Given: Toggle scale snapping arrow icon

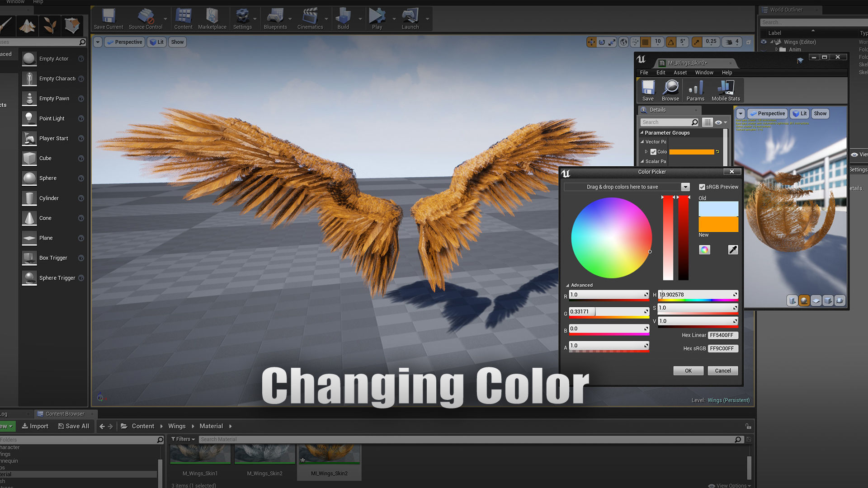Looking at the screenshot, I should [x=697, y=42].
